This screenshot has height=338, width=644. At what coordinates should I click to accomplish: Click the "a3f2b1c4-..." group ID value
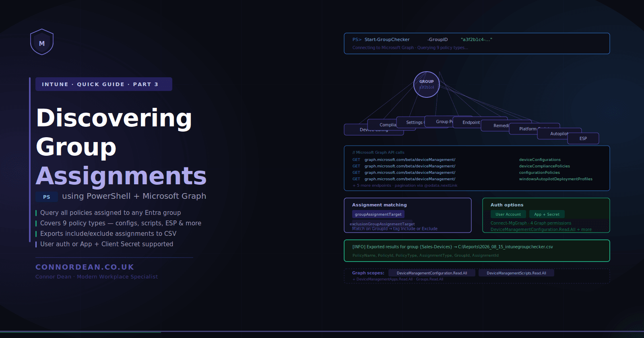click(x=477, y=39)
